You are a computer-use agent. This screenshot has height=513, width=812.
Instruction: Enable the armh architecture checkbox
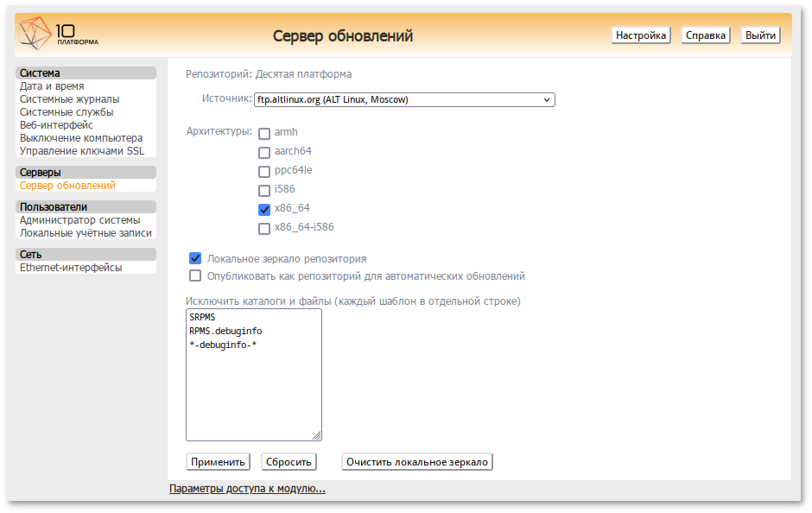(264, 134)
